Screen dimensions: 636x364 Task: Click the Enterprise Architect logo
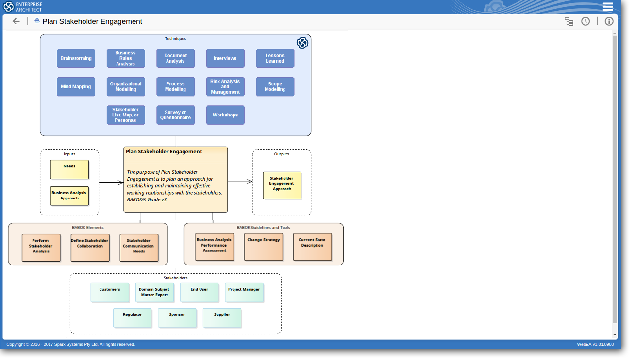click(x=23, y=7)
